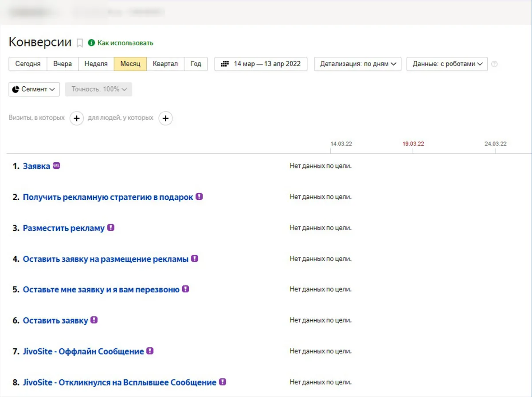Click the badge next to JivoSite - Оффлайн Сообщение
The width and height of the screenshot is (532, 397).
tap(150, 351)
